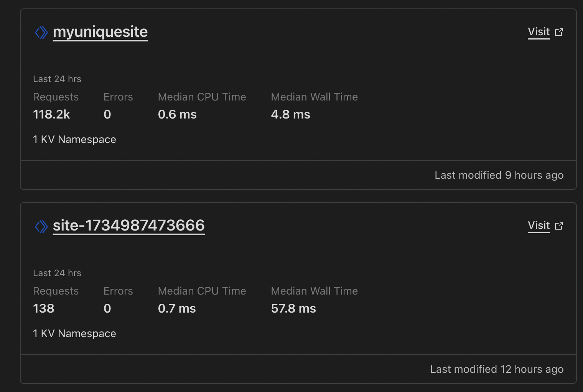Click the Errors count on the myuniquesite card
The width and height of the screenshot is (583, 392).
pyautogui.click(x=107, y=114)
